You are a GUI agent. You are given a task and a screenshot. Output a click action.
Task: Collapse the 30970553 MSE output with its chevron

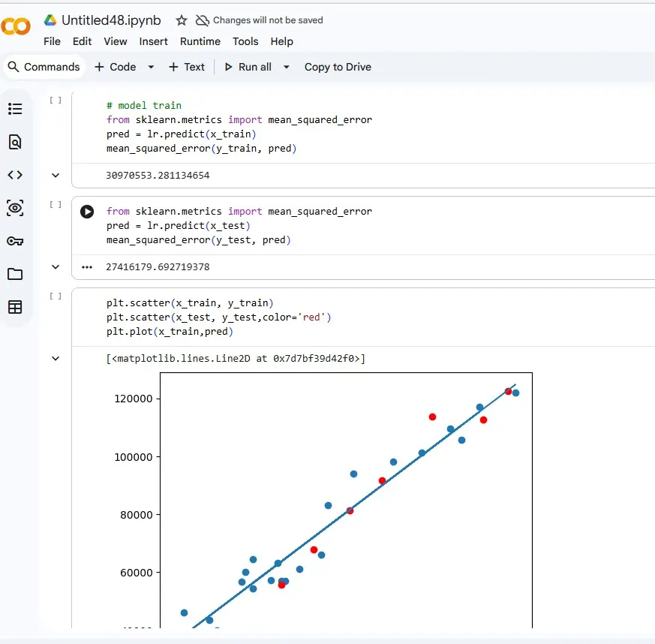click(x=55, y=175)
